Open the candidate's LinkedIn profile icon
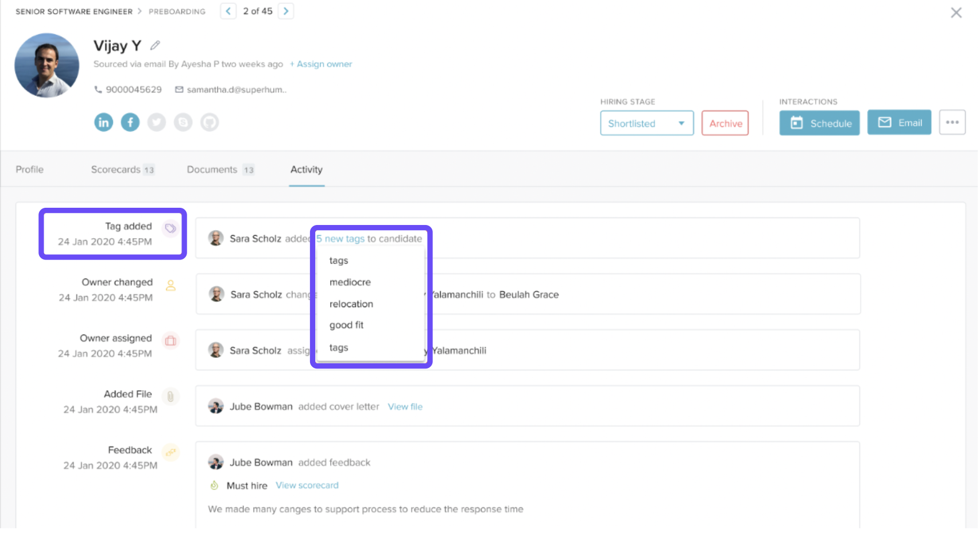 [103, 122]
